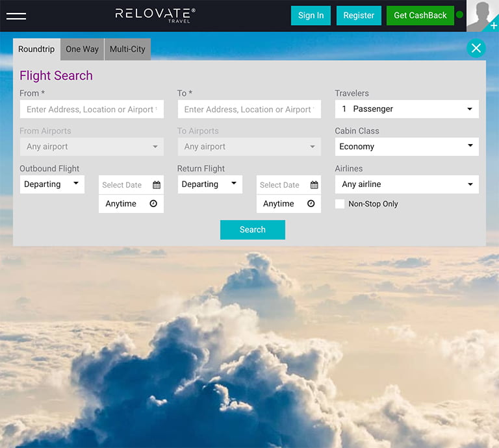The width and height of the screenshot is (499, 448).
Task: Click the Search button
Action: pyautogui.click(x=253, y=230)
